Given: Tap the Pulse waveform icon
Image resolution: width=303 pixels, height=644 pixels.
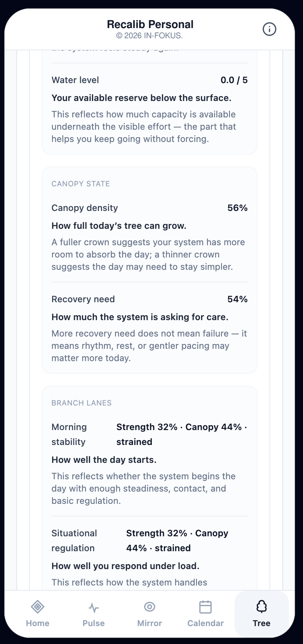Looking at the screenshot, I should pyautogui.click(x=94, y=608).
